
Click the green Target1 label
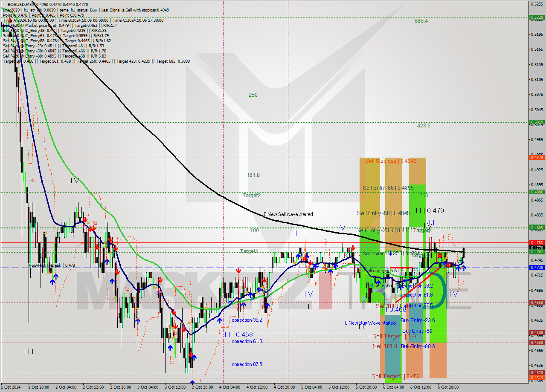pos(249,251)
